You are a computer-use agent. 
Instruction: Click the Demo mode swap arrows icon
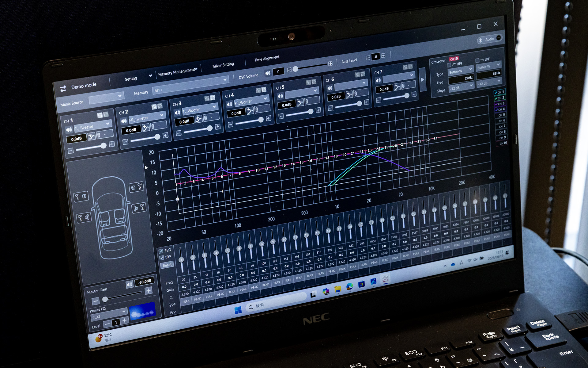click(63, 89)
